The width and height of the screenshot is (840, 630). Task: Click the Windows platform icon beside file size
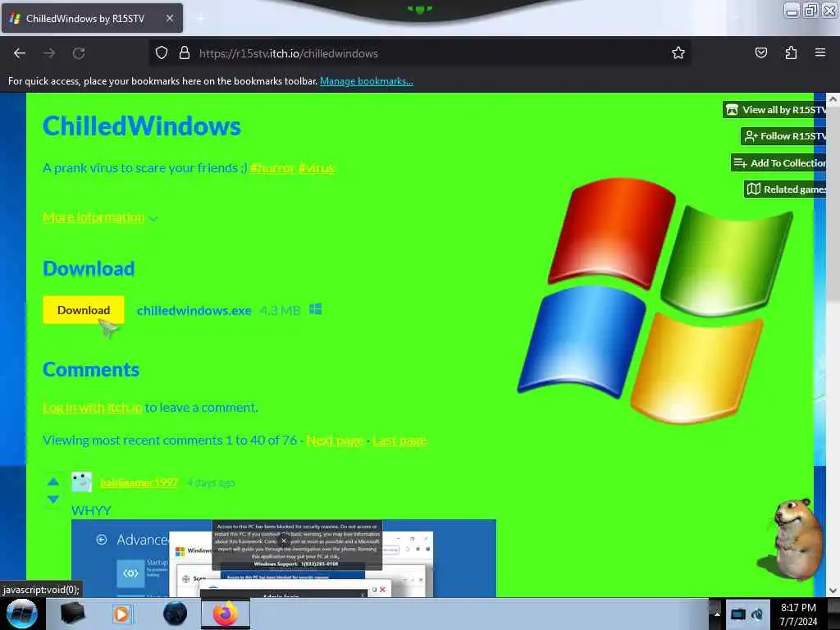coord(316,309)
